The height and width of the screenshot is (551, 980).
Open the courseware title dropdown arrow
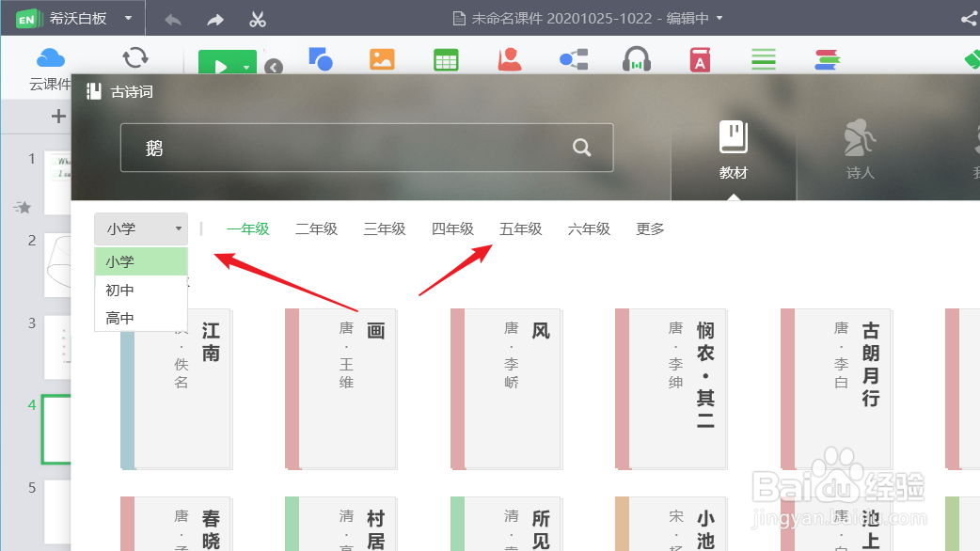[x=719, y=18]
